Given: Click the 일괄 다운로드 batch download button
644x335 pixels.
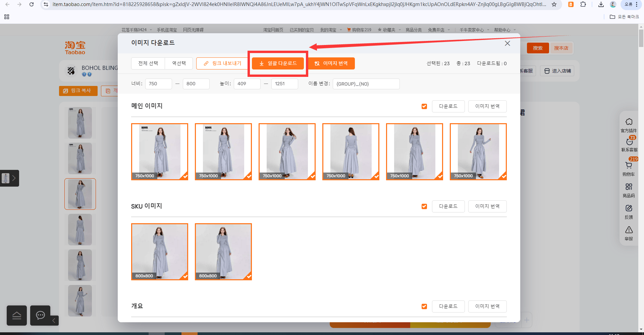Looking at the screenshot, I should pos(278,63).
